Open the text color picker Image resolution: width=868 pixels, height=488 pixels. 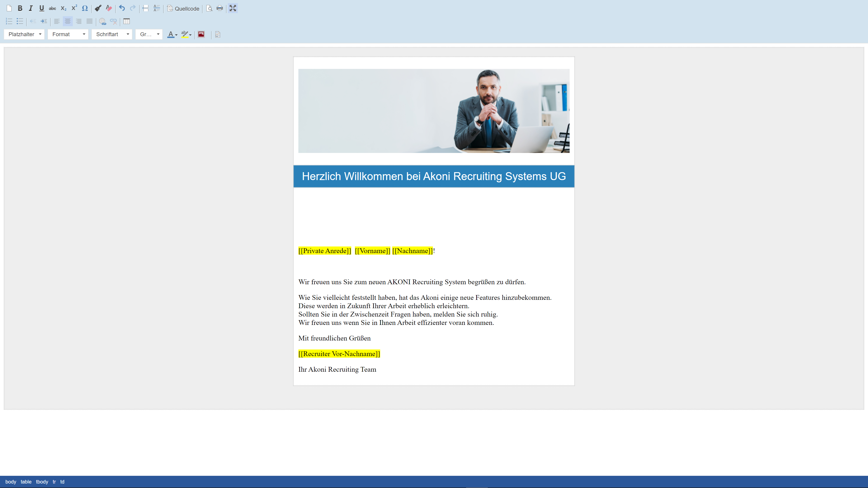(x=172, y=34)
